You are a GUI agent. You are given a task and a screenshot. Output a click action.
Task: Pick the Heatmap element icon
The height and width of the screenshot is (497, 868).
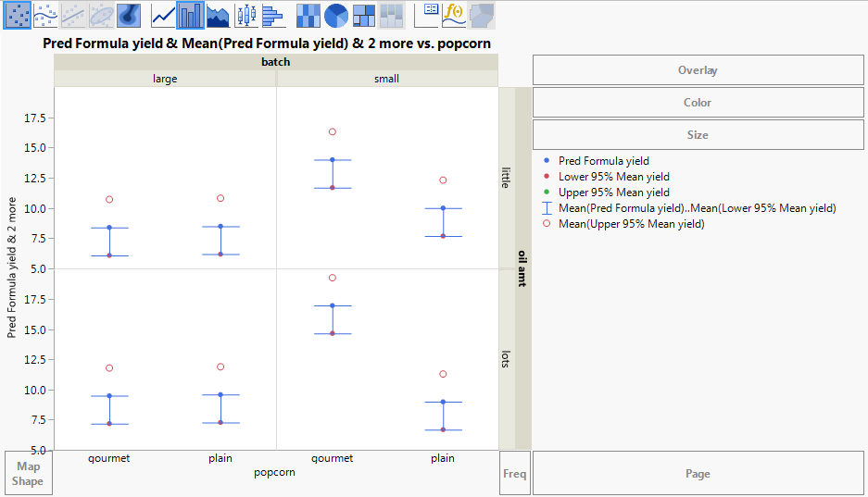pyautogui.click(x=308, y=15)
